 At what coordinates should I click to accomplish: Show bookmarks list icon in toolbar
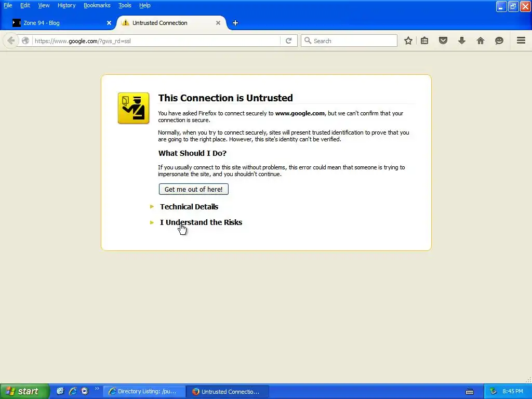pos(424,41)
